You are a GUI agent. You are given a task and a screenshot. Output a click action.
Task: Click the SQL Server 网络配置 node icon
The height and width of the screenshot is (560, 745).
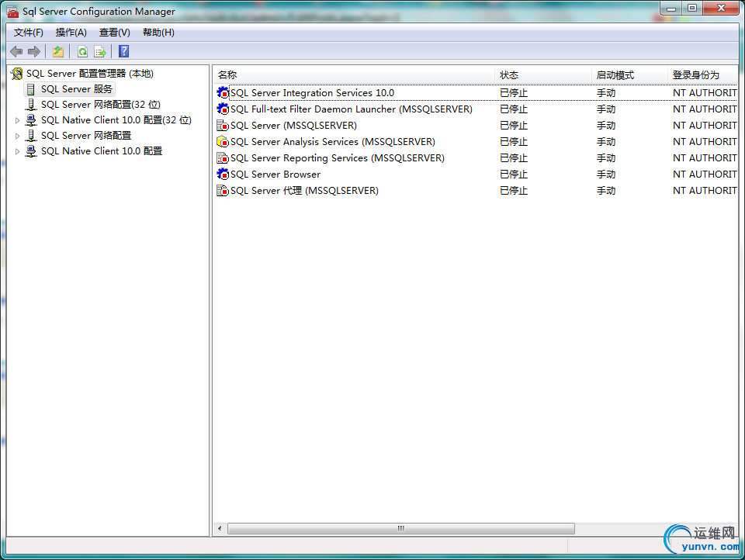tap(31, 136)
